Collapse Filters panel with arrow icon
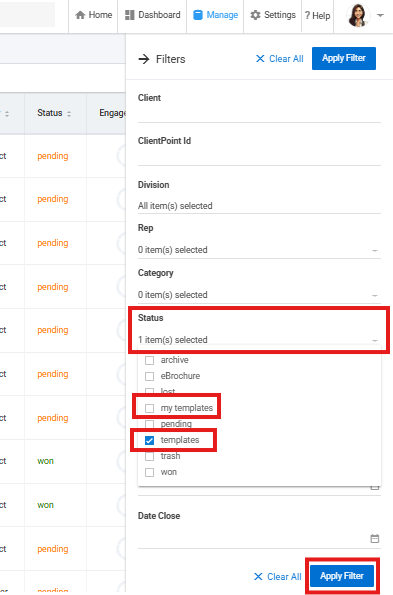This screenshot has width=393, height=595. pos(144,59)
